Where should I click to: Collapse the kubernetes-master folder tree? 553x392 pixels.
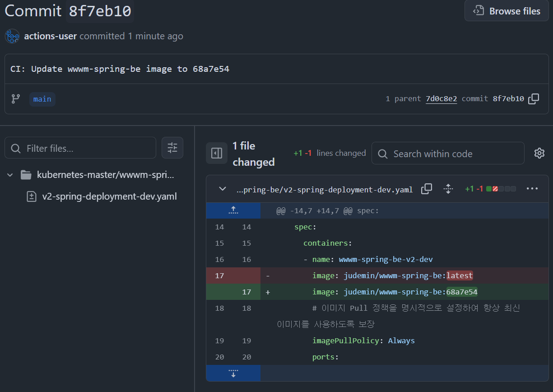(x=10, y=175)
